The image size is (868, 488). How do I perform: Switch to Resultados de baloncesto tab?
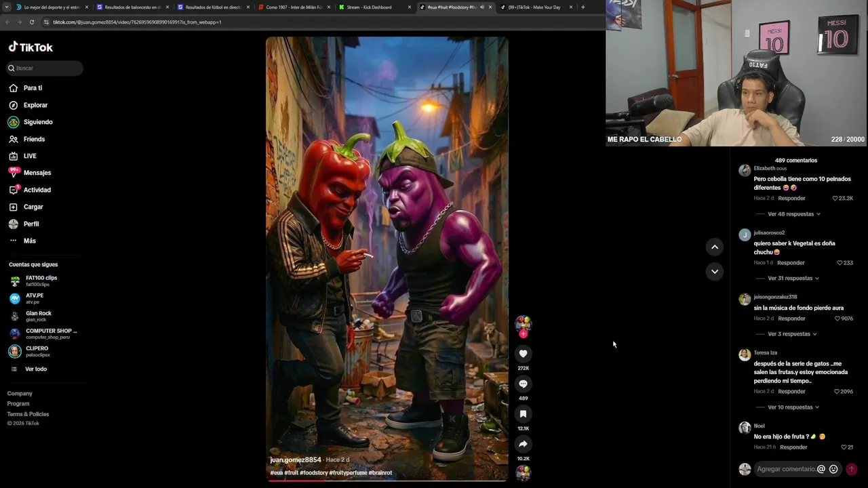click(x=132, y=7)
